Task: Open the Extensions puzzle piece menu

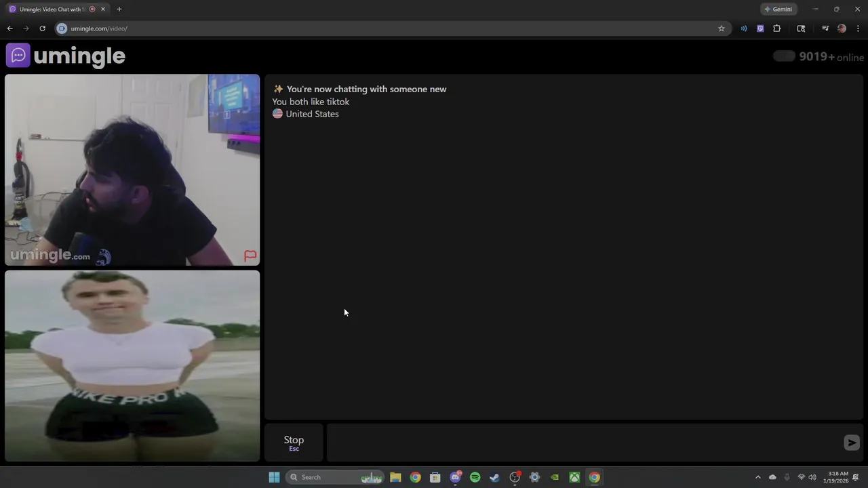Action: click(x=777, y=28)
